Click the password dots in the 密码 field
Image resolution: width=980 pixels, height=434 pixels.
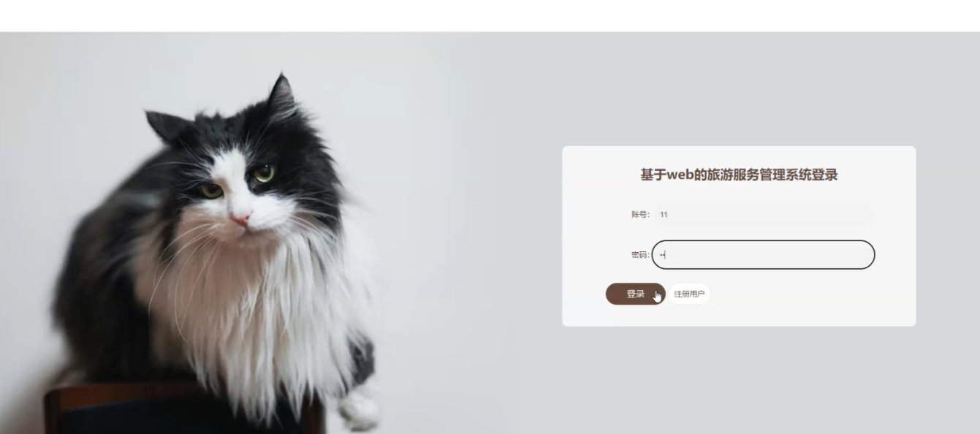pos(661,255)
